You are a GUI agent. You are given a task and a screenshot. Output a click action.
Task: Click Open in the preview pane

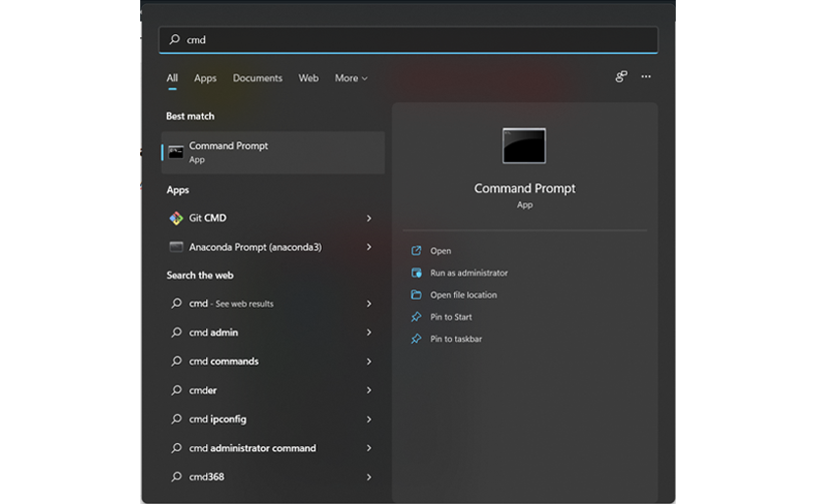[x=440, y=251]
